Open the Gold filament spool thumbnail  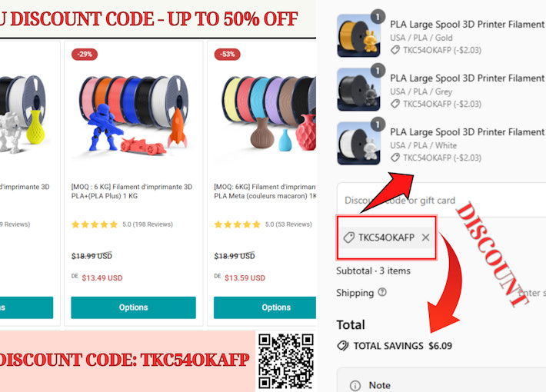[x=358, y=35]
